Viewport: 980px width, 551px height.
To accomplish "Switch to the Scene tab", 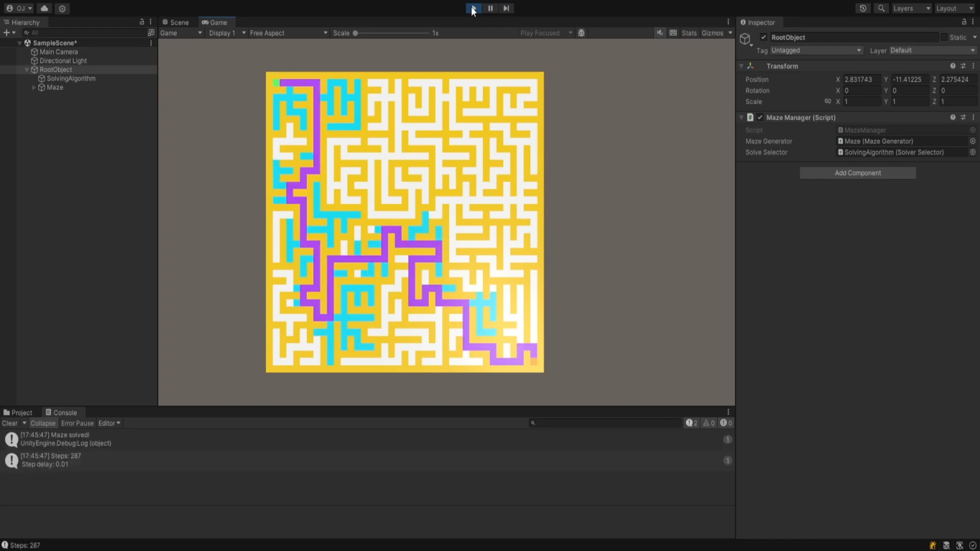I will pos(175,22).
